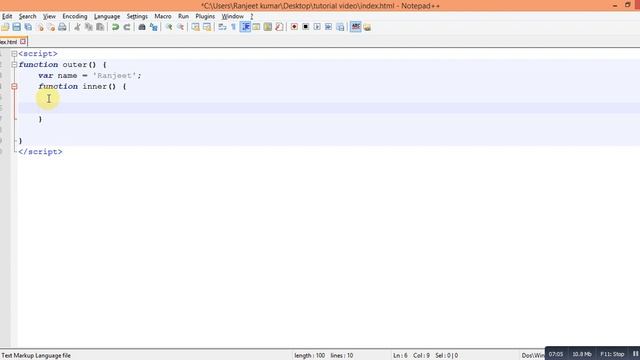The height and width of the screenshot is (360, 640).
Task: Click the Close document toolbar icon
Action: coord(40,27)
